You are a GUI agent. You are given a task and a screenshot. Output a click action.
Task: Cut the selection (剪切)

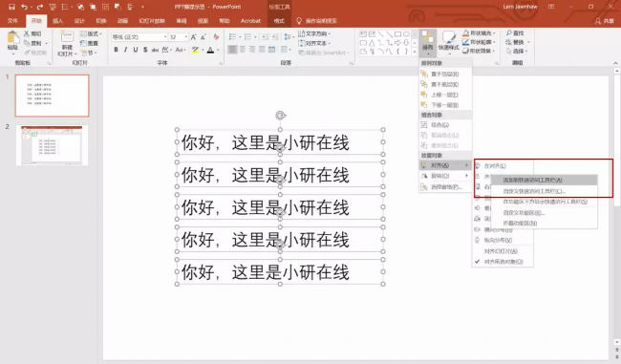coord(32,33)
